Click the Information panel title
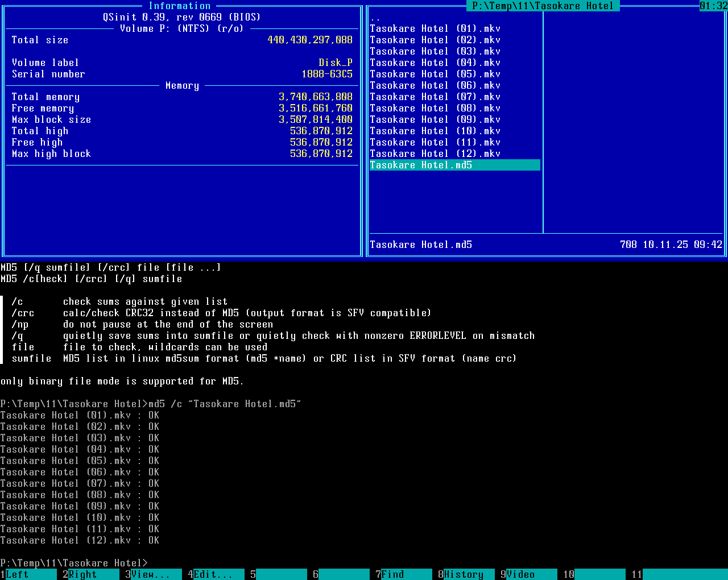Viewport: 728px width, 580px height. [179, 6]
